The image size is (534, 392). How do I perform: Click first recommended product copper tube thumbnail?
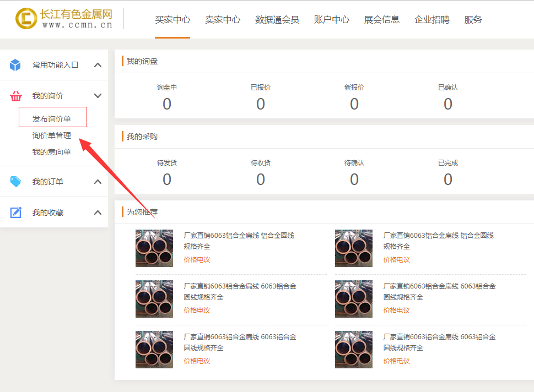click(154, 248)
